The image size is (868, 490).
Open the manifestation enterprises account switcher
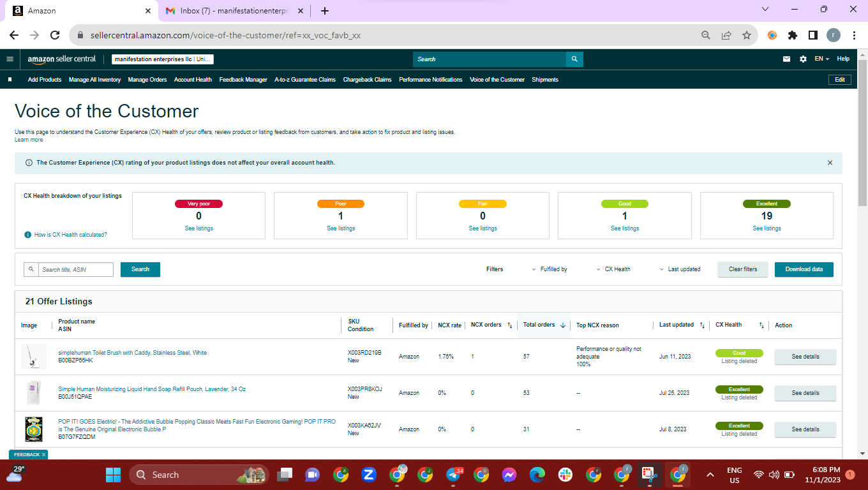tap(163, 59)
